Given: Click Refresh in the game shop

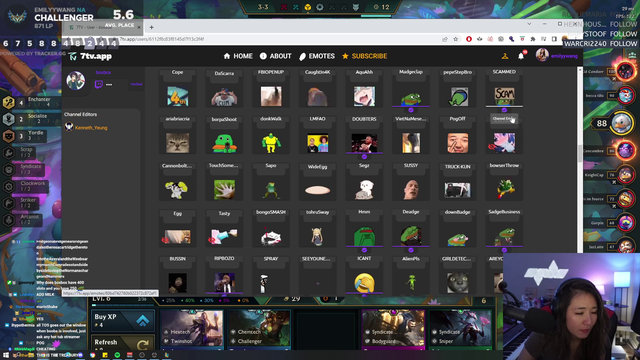Looking at the screenshot, I should click(x=122, y=343).
